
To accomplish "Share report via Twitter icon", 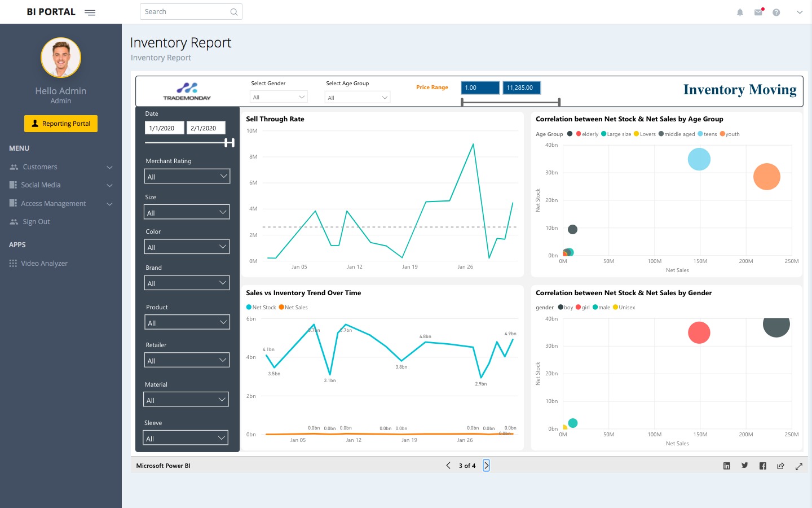I will [745, 466].
